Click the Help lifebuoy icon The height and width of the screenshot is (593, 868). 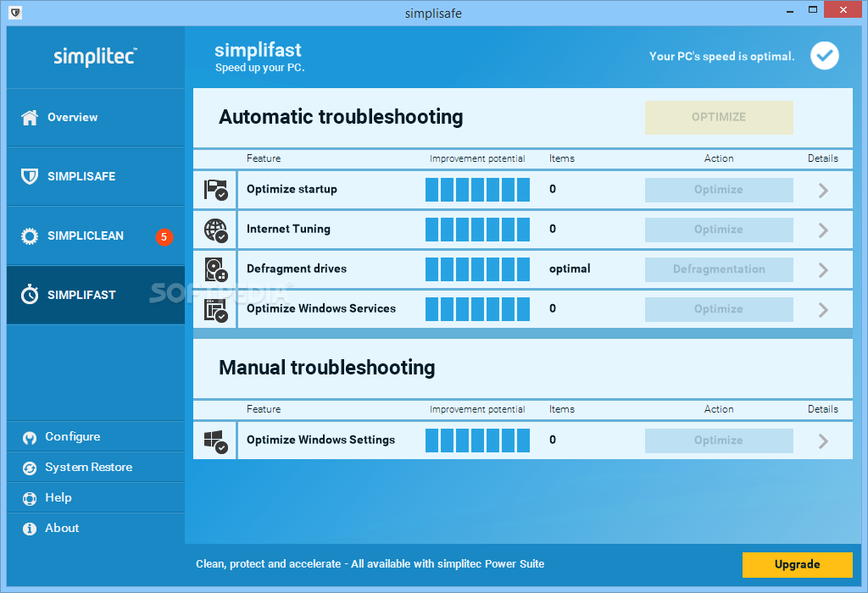tap(30, 498)
